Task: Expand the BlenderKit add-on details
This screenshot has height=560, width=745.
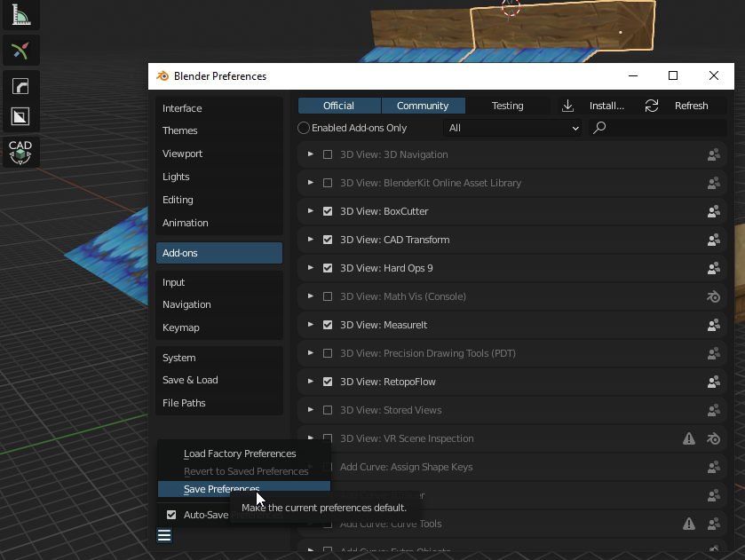Action: (310, 183)
